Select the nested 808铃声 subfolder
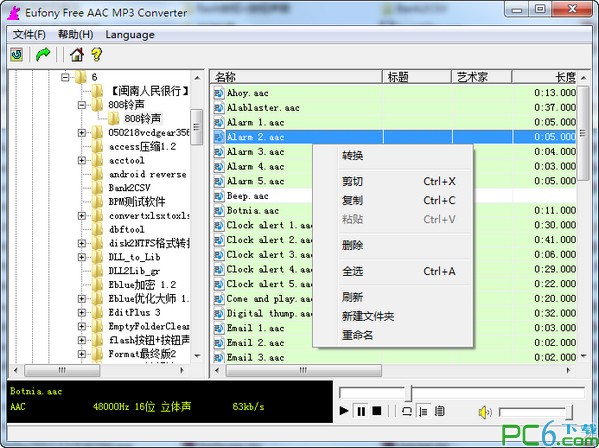 pyautogui.click(x=142, y=119)
